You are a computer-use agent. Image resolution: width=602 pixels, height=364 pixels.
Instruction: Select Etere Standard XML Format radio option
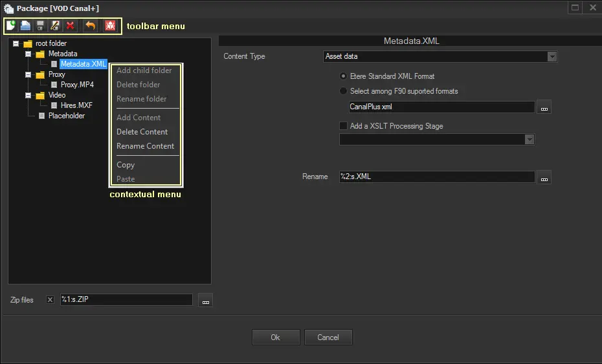pos(343,76)
